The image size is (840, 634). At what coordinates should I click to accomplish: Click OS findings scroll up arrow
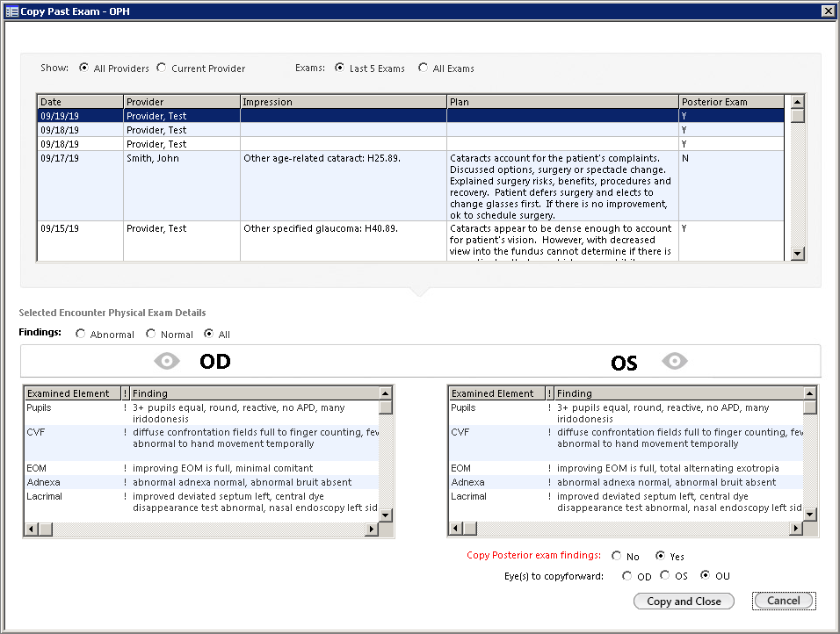click(810, 393)
